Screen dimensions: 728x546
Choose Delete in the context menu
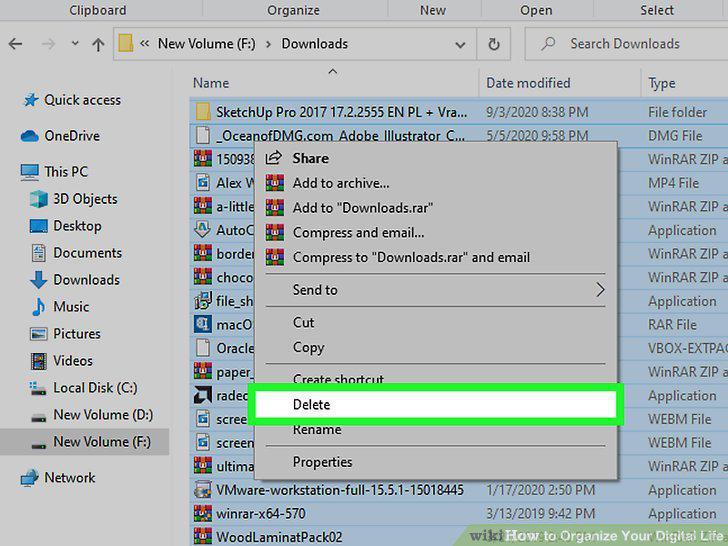436,404
